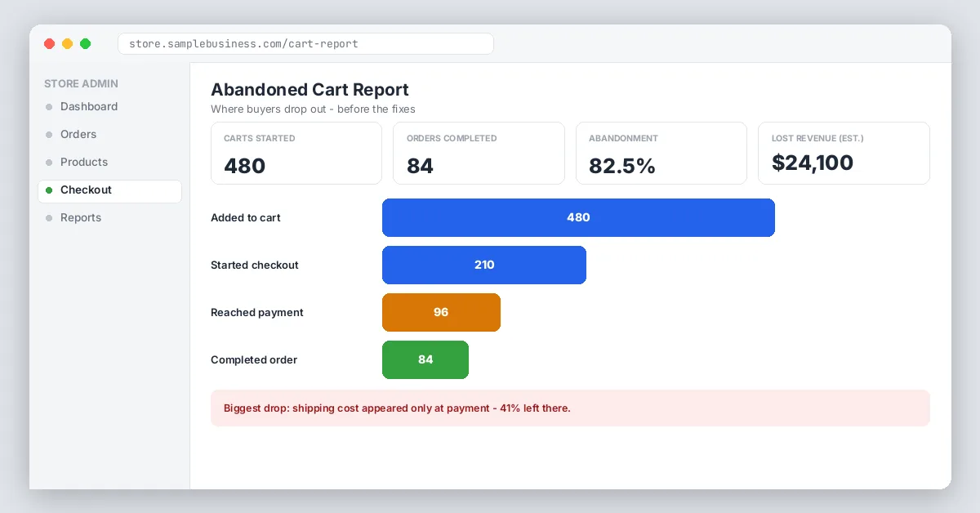Image resolution: width=980 pixels, height=513 pixels.
Task: Click the 'Reached payment' label
Action: (x=257, y=313)
